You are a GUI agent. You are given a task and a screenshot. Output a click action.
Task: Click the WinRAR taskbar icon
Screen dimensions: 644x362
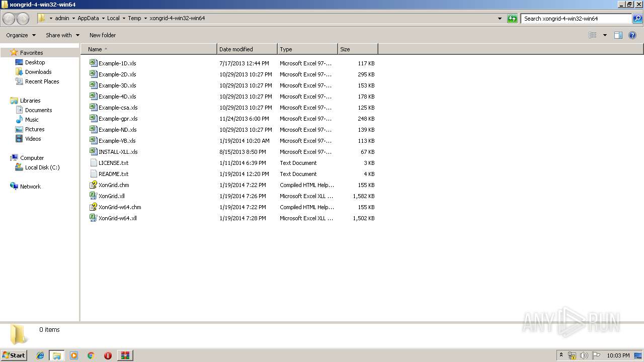[125, 355]
